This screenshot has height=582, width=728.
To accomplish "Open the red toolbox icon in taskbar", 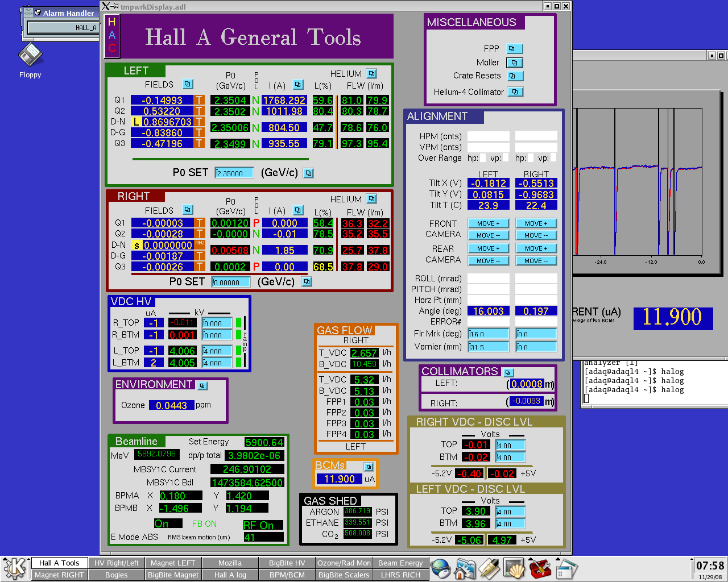I will (540, 568).
